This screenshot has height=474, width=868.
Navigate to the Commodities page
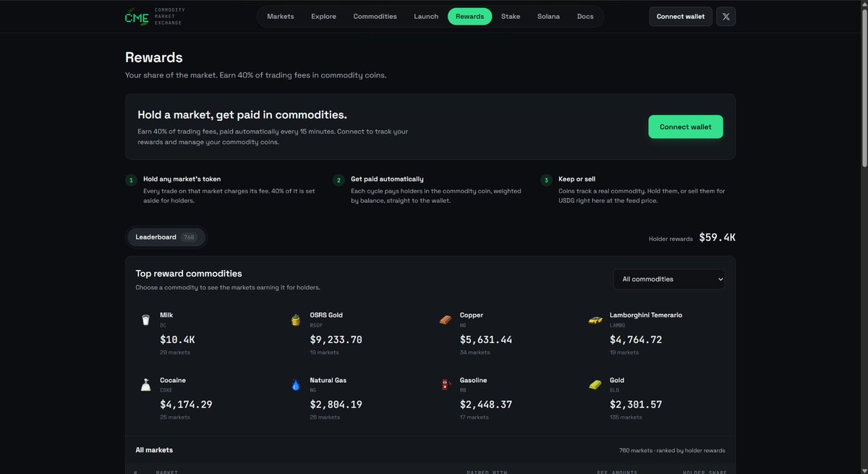[375, 16]
